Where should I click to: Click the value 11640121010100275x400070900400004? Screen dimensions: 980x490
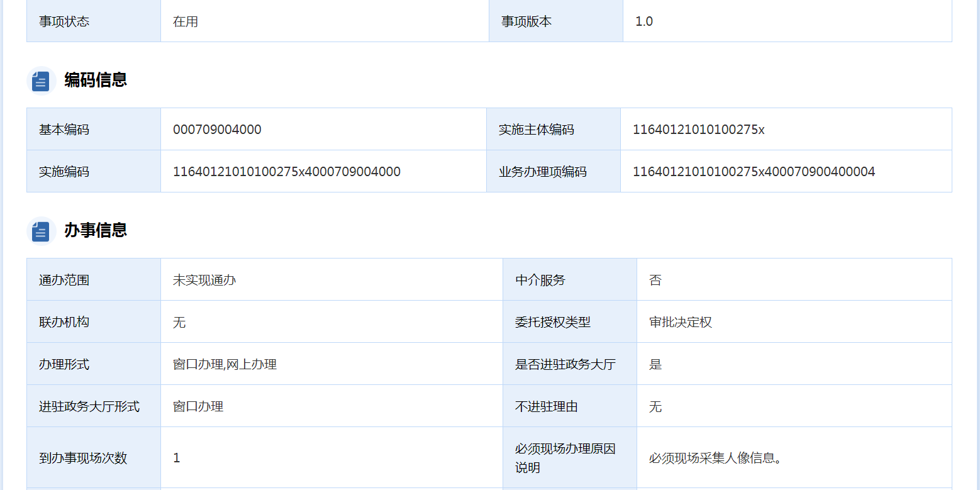click(x=754, y=172)
